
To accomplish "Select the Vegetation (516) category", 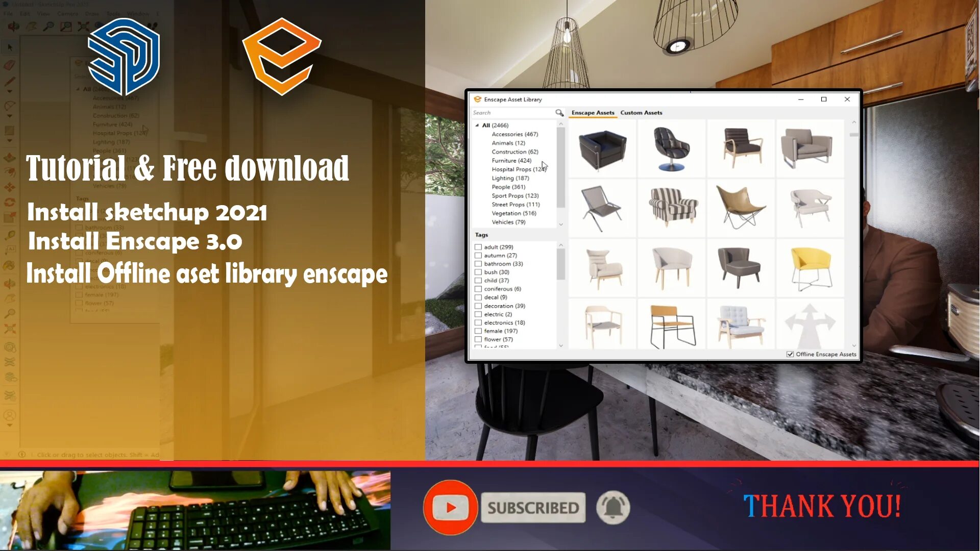I will click(514, 213).
